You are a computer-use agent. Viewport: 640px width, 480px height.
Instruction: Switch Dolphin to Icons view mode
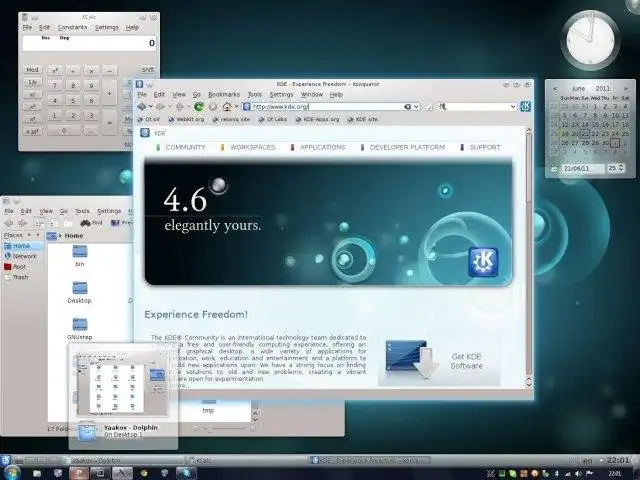tap(39, 223)
